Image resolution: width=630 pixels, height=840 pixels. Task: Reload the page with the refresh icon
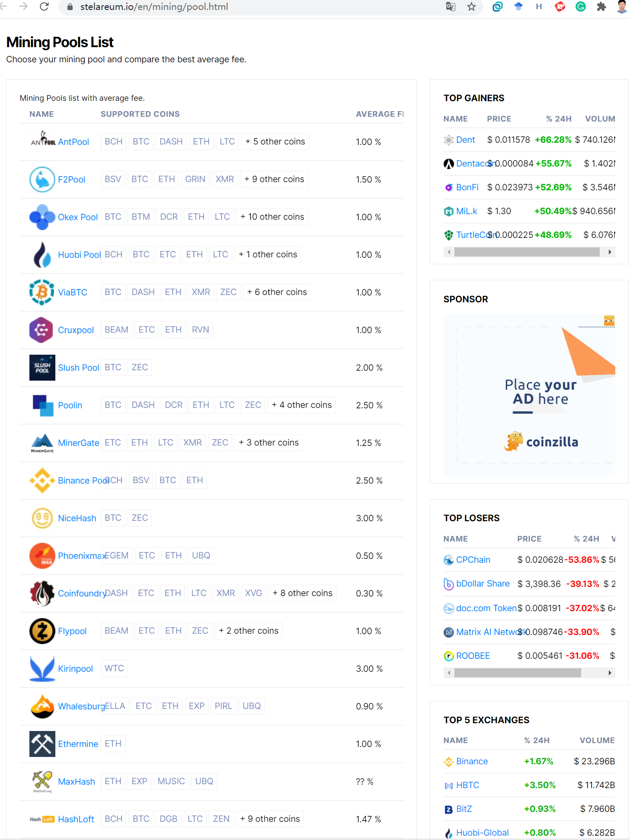[44, 7]
